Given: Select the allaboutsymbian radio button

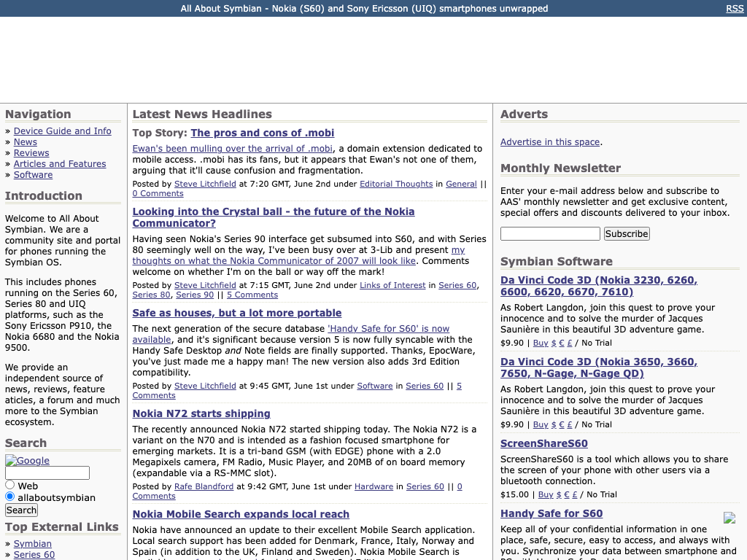Looking at the screenshot, I should pos(10,497).
